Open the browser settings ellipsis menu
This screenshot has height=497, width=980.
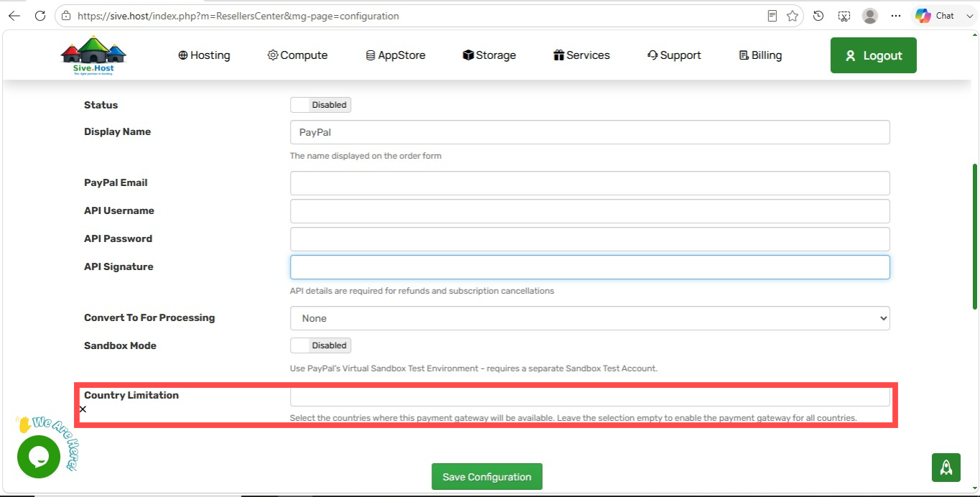[x=896, y=16]
